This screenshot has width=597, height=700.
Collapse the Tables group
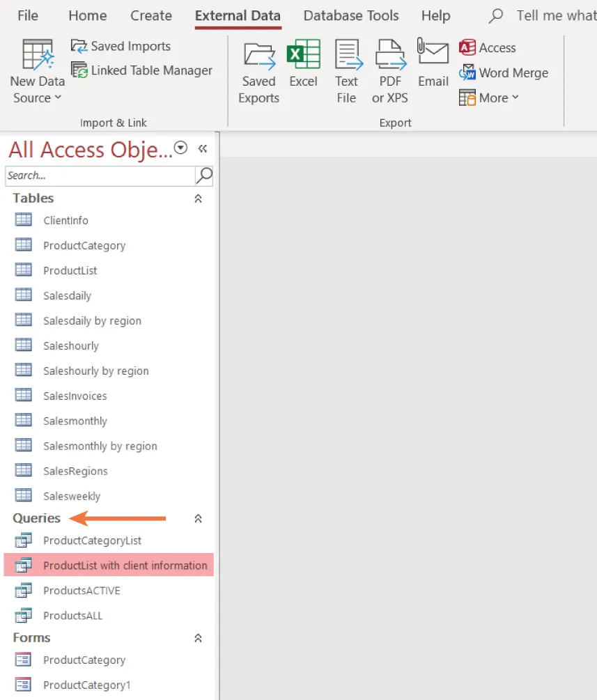(x=198, y=199)
